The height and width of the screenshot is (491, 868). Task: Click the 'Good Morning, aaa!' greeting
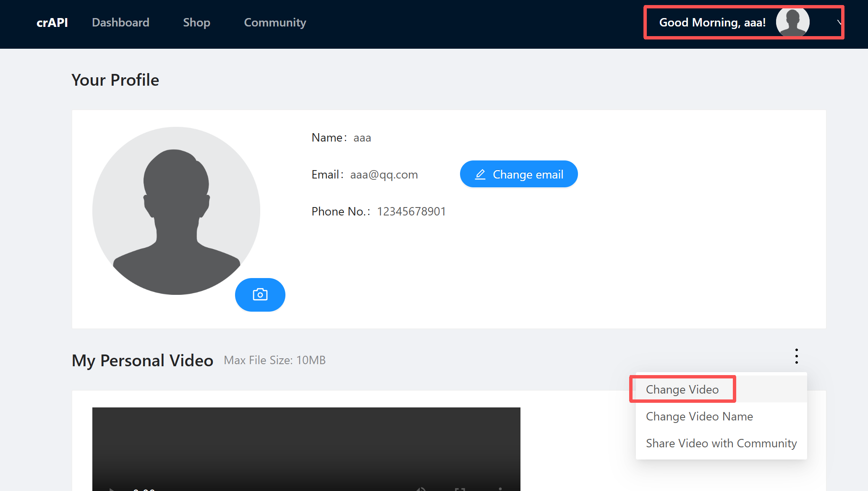pyautogui.click(x=712, y=22)
